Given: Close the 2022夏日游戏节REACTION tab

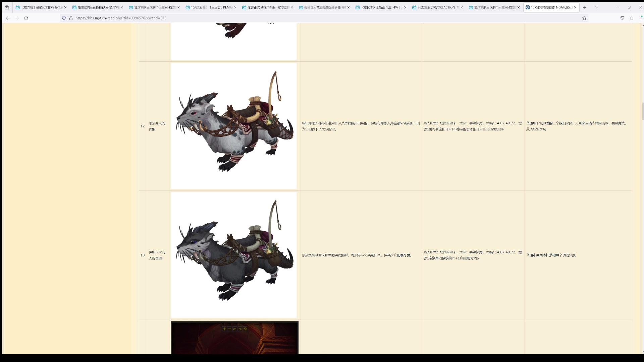Looking at the screenshot, I should (462, 7).
